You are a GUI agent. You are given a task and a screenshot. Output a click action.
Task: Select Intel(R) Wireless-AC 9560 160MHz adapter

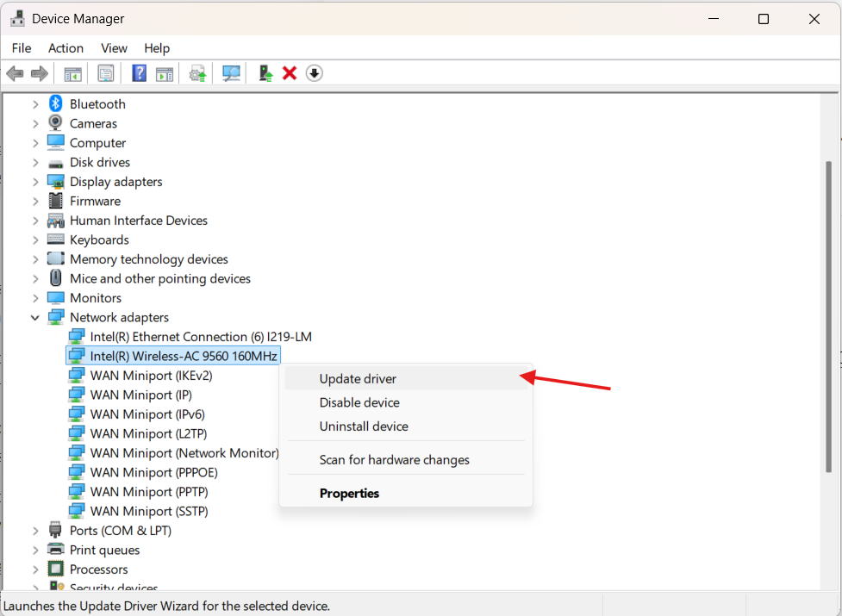[183, 356]
